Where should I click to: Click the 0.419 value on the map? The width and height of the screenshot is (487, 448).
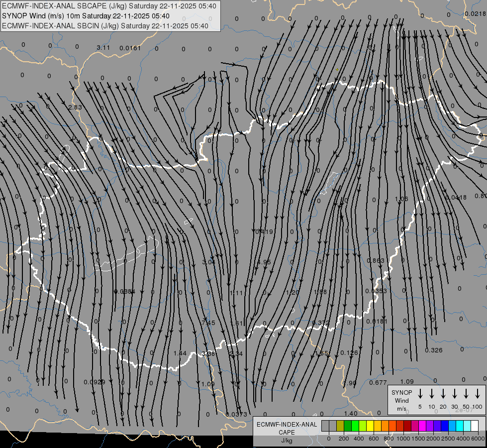[264, 231]
